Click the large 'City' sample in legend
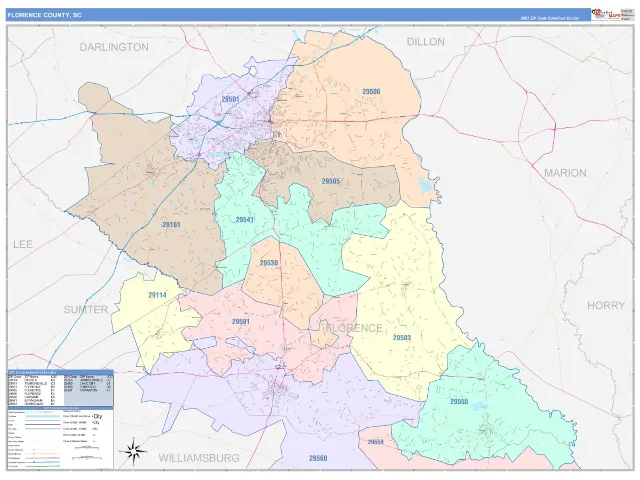The image size is (640, 480). (98, 416)
